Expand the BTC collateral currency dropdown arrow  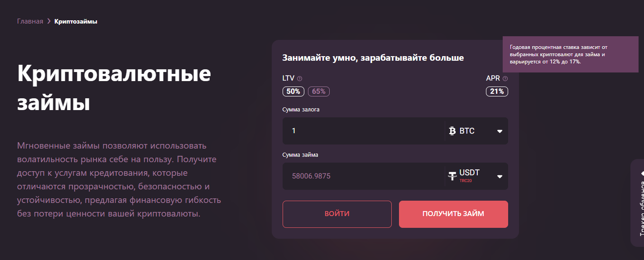coord(500,131)
